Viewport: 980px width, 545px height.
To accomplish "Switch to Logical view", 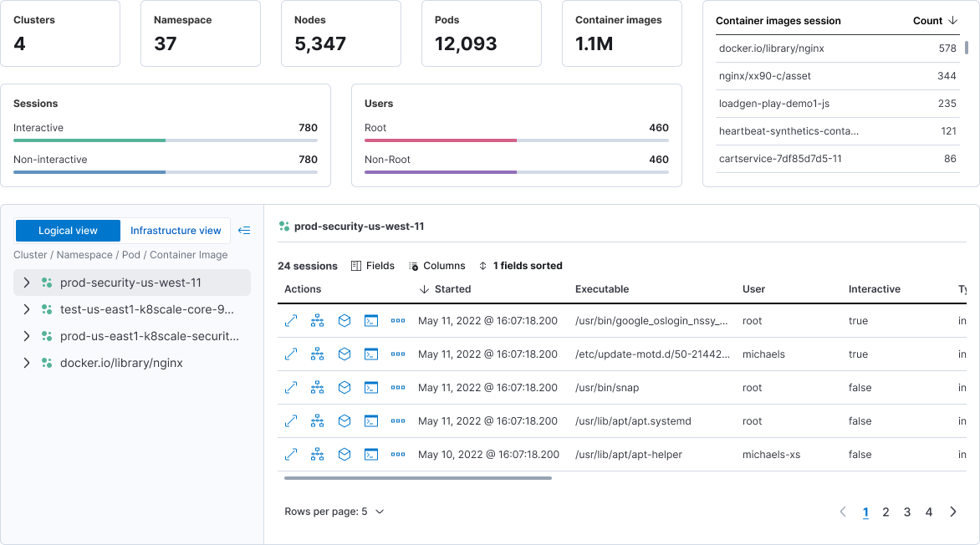I will pyautogui.click(x=68, y=231).
